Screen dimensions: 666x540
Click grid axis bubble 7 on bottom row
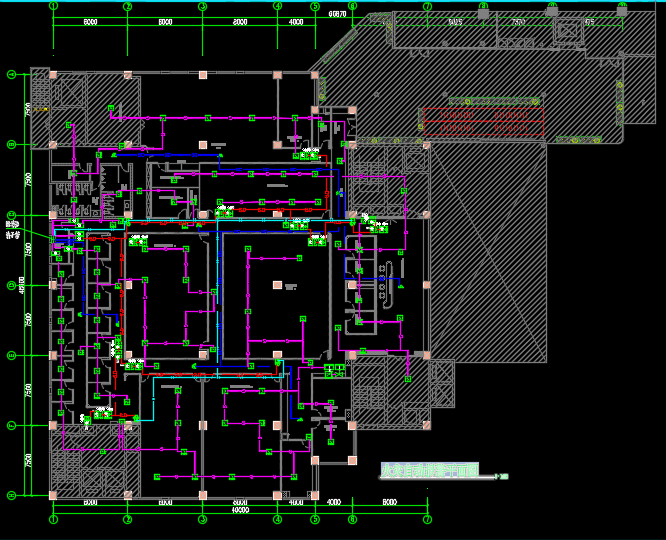click(x=427, y=520)
